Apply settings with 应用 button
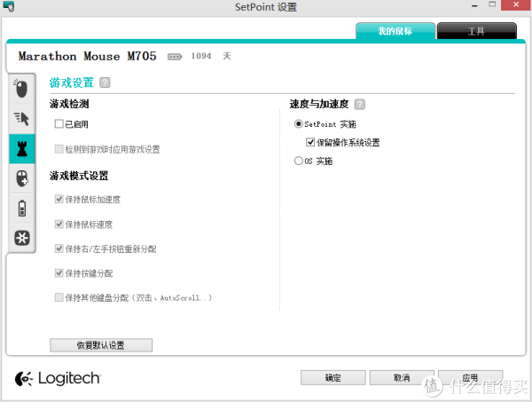Image resolution: width=532 pixels, height=402 pixels. pyautogui.click(x=470, y=377)
